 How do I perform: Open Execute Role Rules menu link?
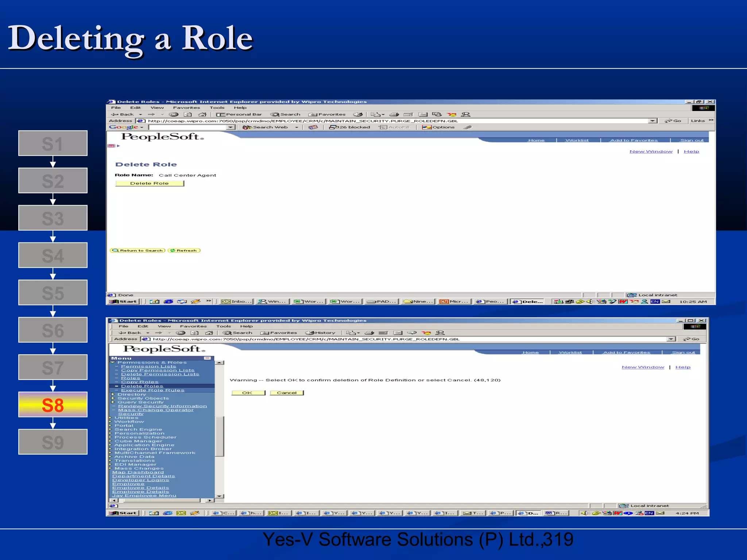click(152, 390)
